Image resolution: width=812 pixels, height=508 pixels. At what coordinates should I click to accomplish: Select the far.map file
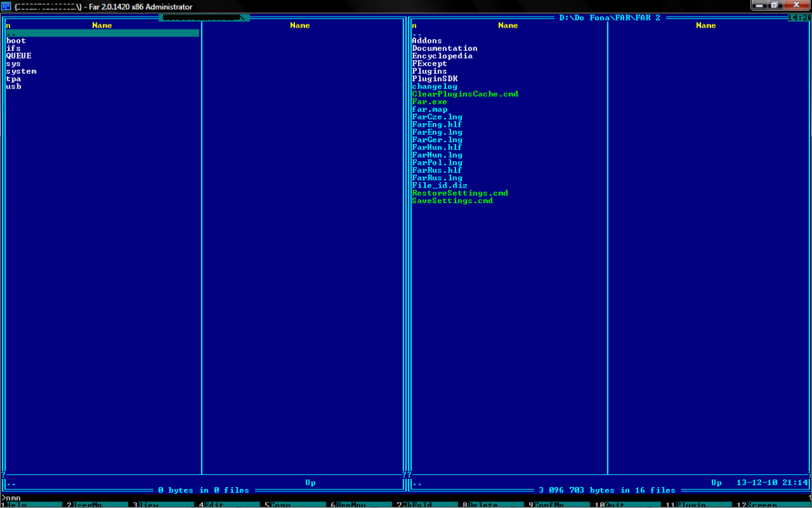(430, 109)
